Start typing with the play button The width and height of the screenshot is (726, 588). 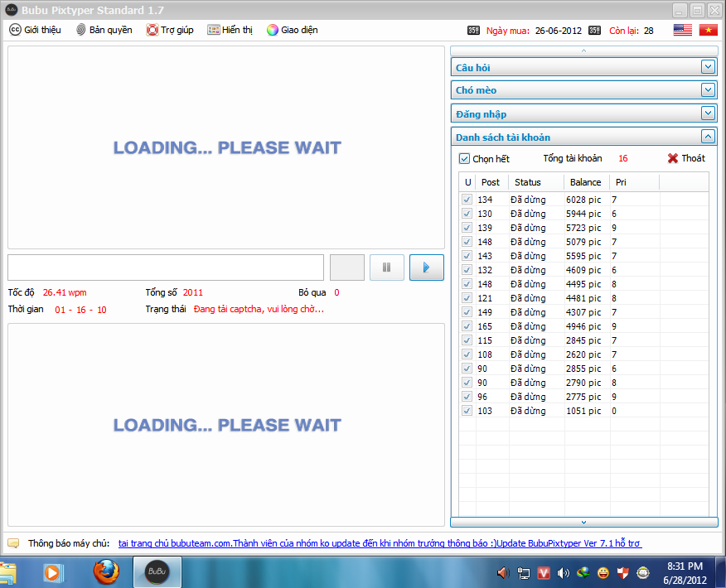(427, 267)
